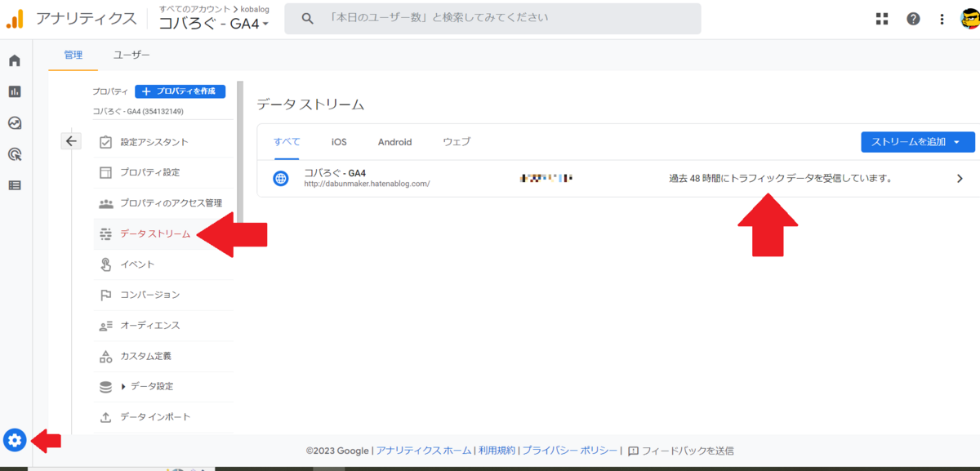Open the user account avatar
This screenshot has height=471, width=980.
click(x=970, y=18)
